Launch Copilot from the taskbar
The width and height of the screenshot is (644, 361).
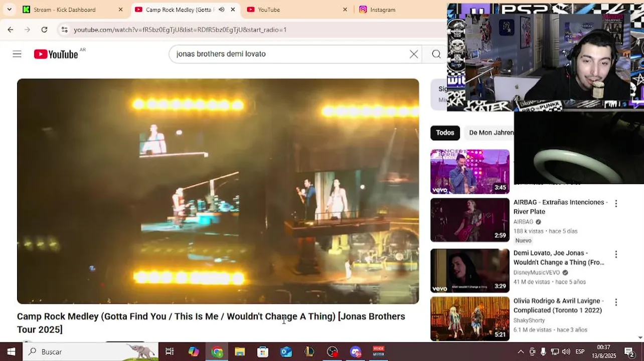click(x=193, y=351)
